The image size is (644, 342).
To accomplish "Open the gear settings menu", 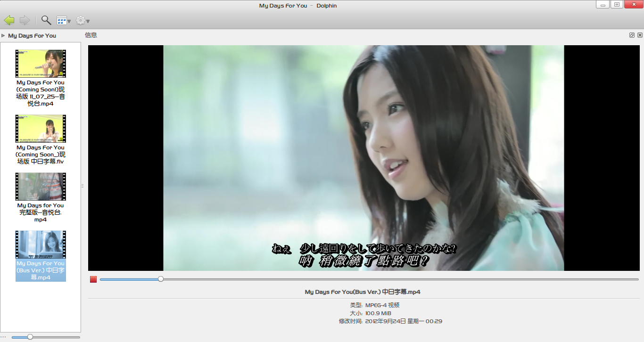I will 83,20.
